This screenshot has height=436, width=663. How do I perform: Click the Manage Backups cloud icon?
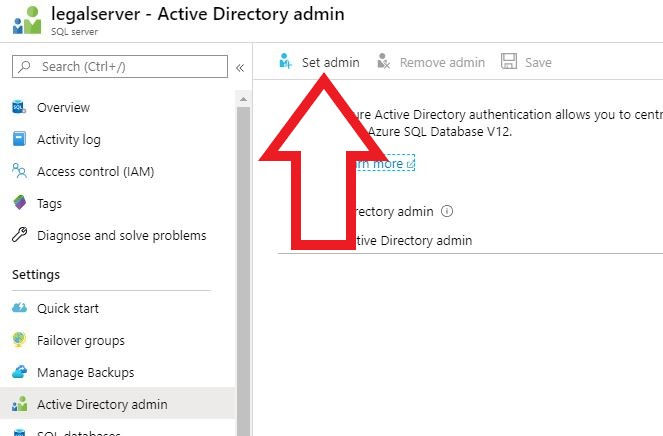tap(19, 372)
